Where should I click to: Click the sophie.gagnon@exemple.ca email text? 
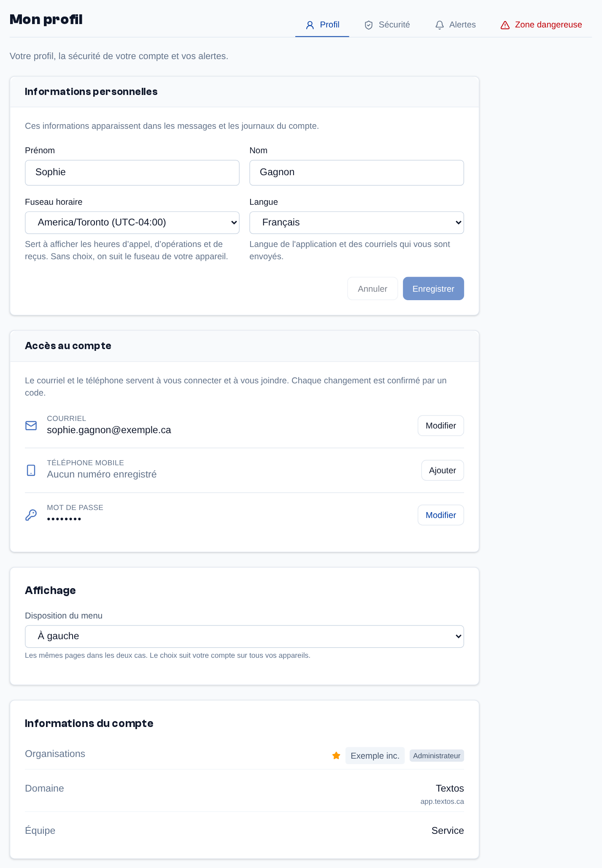pyautogui.click(x=109, y=430)
